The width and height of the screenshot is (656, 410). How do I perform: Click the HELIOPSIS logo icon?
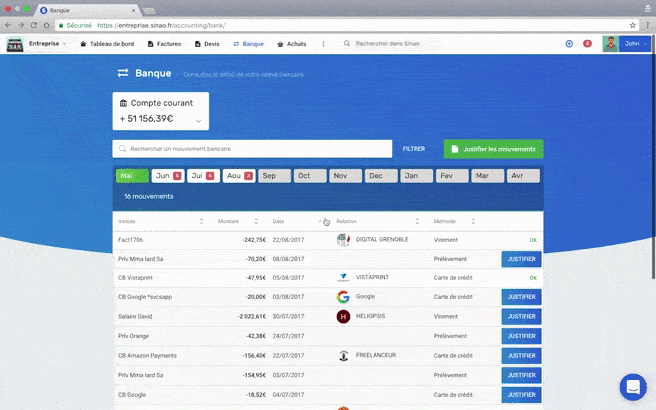click(343, 316)
